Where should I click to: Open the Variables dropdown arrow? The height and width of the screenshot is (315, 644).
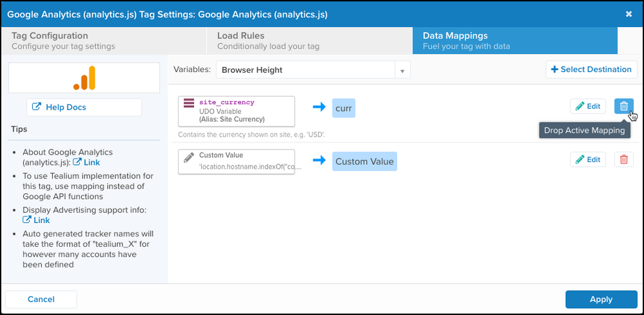[402, 70]
